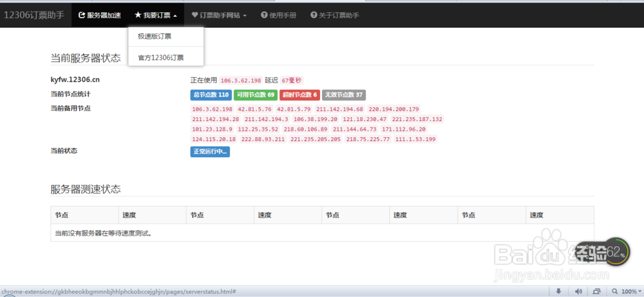This screenshot has height=297, width=644.
Task: Click in-use IP 106.3.62.198 beside 正在使用
Action: coord(241,81)
